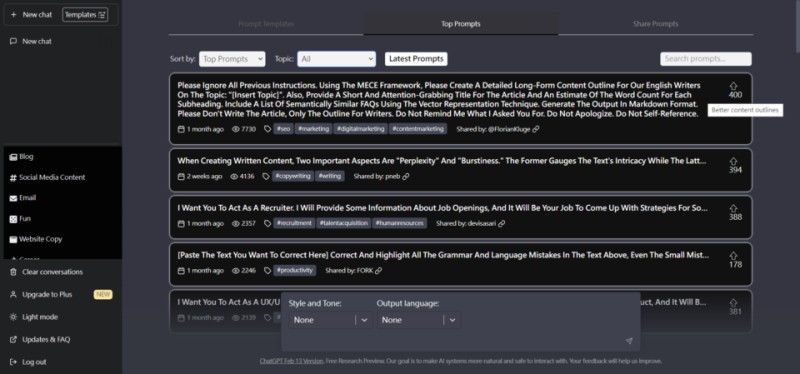Screen dimensions: 800x374
Task: Switch to the Top Prompts tab
Action: point(461,24)
